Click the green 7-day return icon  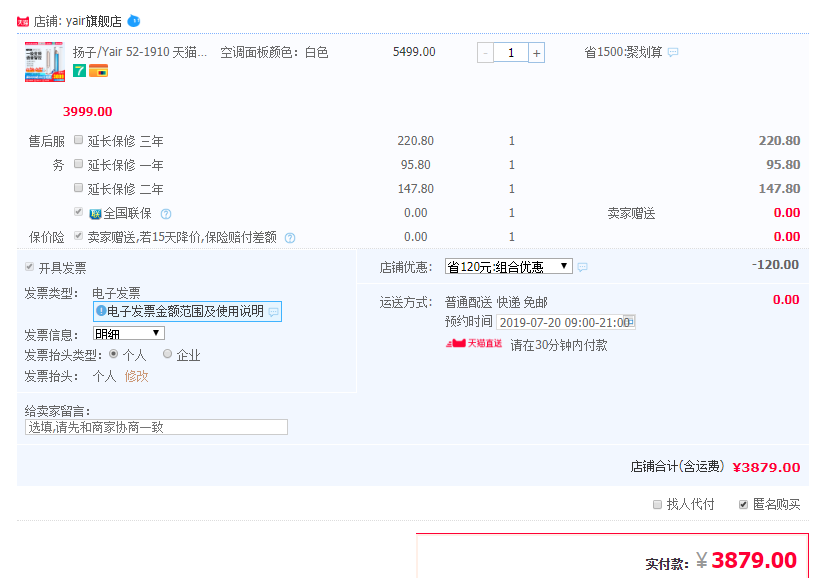pyautogui.click(x=79, y=71)
